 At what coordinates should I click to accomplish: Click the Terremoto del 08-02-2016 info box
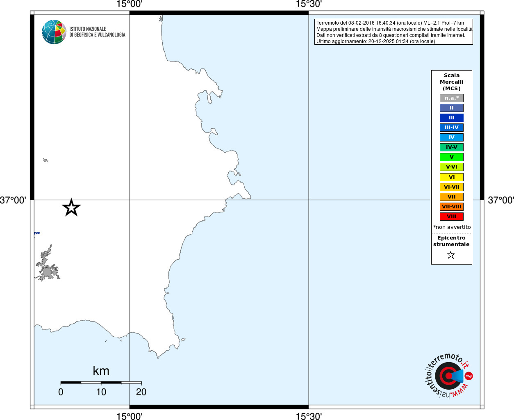click(x=393, y=32)
